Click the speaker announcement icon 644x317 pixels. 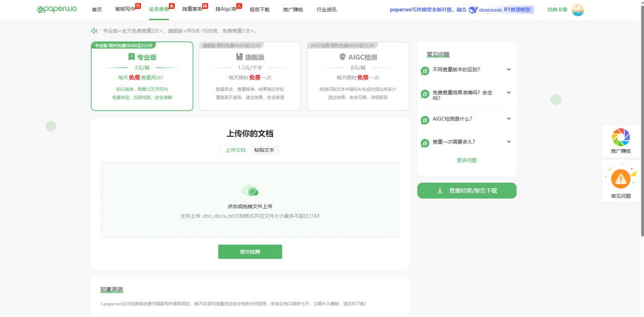click(94, 31)
